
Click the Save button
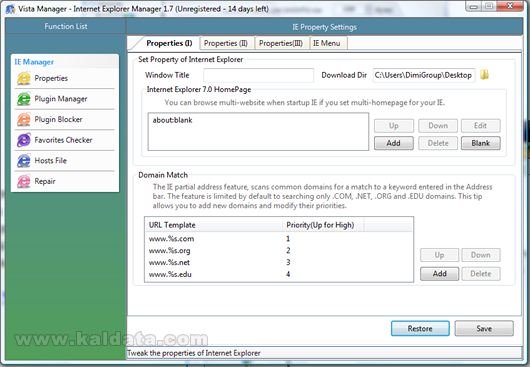tap(484, 328)
